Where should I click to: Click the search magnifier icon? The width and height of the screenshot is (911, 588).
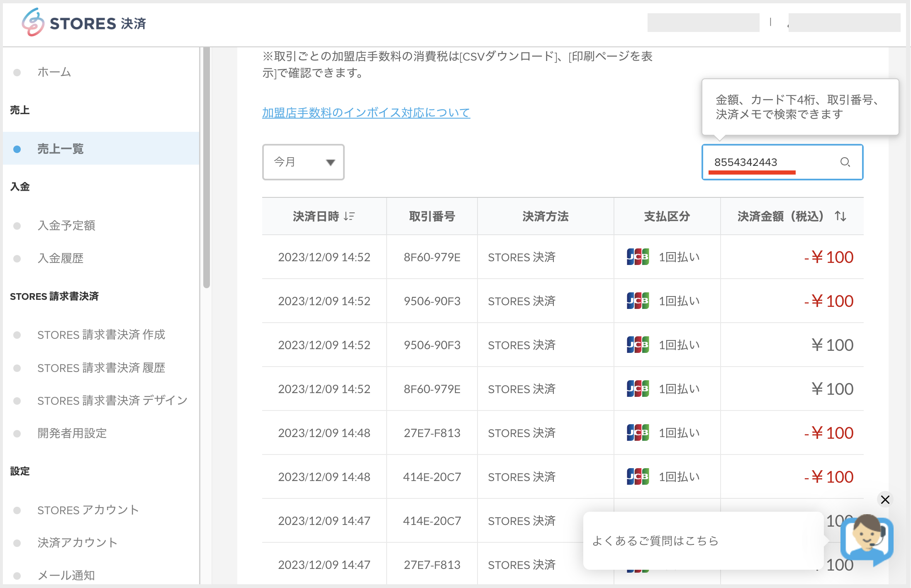(845, 162)
